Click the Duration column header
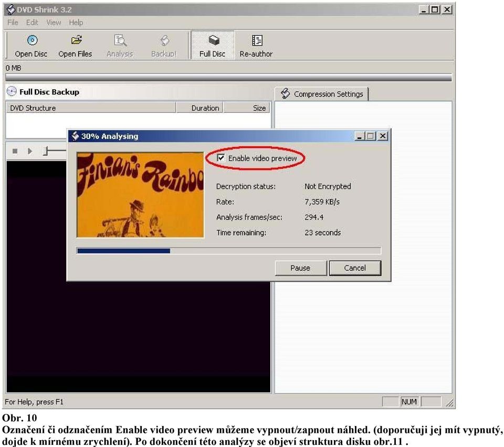This screenshot has width=504, height=447. point(199,108)
